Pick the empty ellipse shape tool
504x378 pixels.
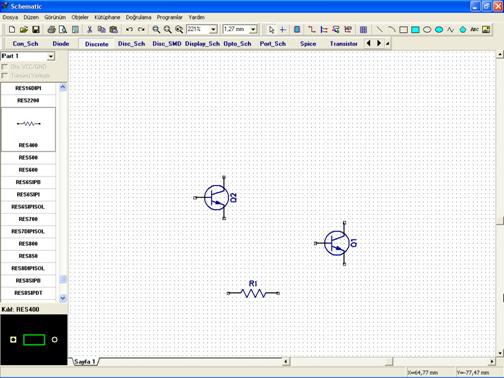point(427,30)
